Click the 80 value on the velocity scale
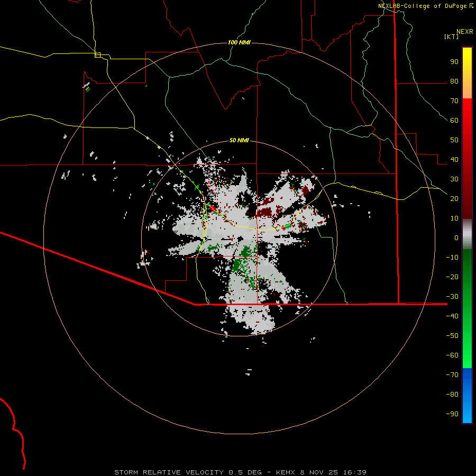 pos(454,81)
